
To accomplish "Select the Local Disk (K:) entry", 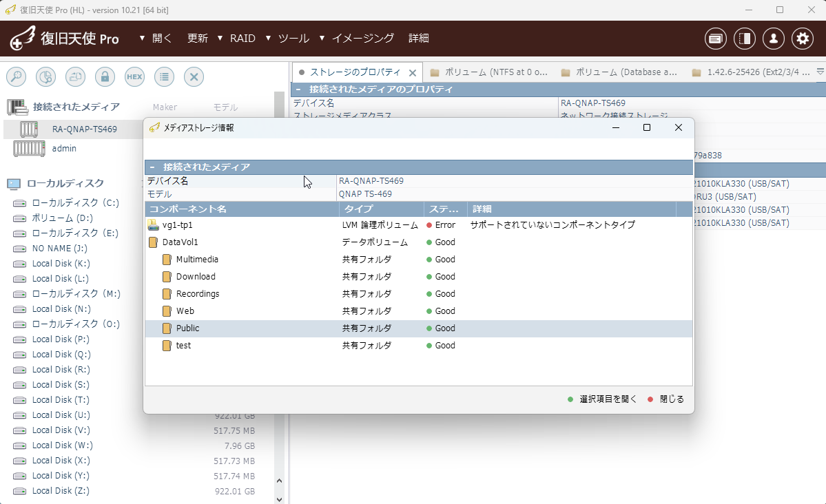I will click(61, 264).
